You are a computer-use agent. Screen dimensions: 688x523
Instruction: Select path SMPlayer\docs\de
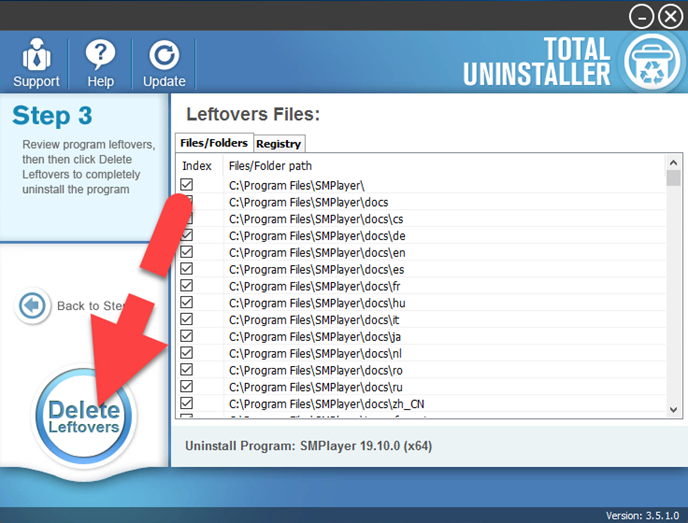317,236
